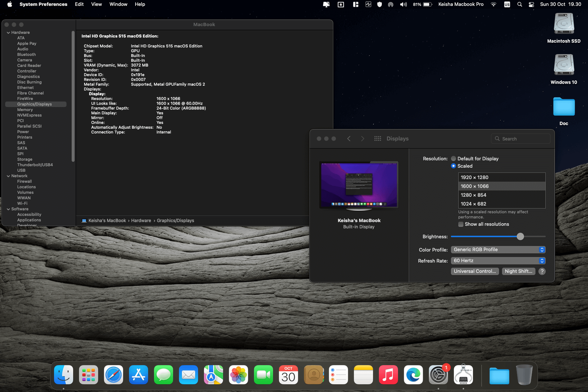Screen dimensions: 588x392
Task: Open the Refresh Rate dropdown
Action: (498, 261)
